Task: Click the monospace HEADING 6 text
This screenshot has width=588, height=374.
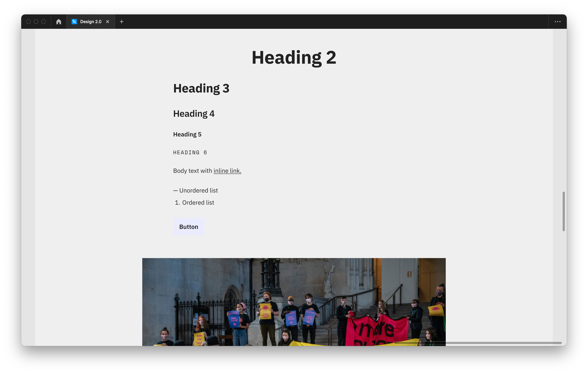Action: point(190,153)
